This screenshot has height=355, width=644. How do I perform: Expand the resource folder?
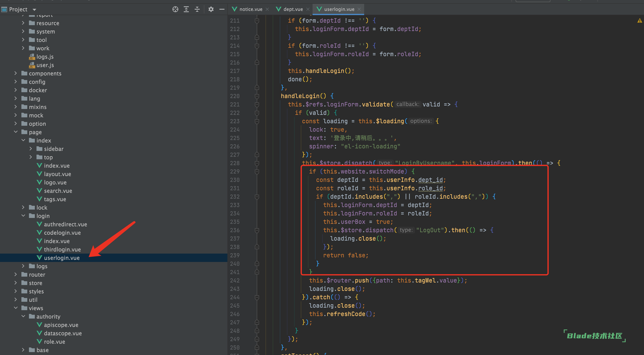coord(23,23)
